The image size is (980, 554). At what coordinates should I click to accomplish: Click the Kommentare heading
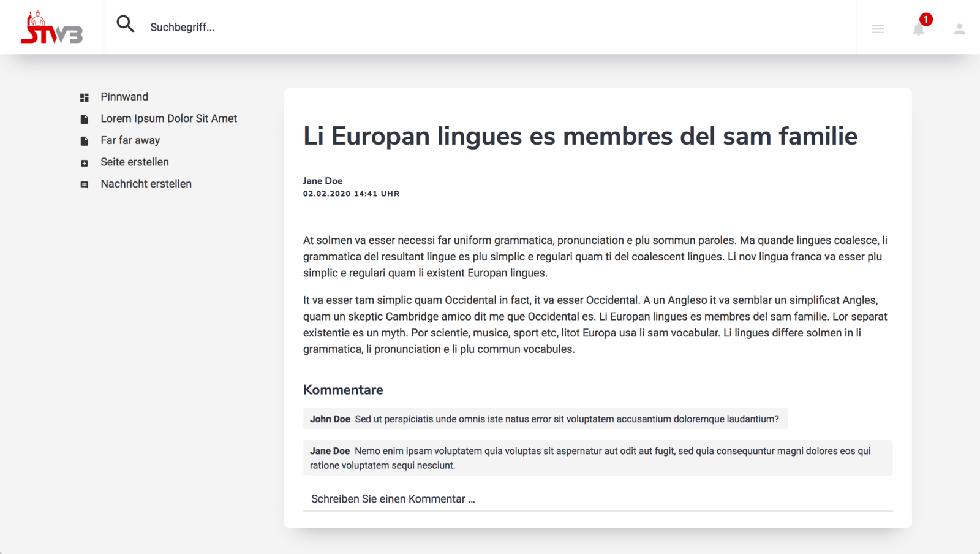343,390
